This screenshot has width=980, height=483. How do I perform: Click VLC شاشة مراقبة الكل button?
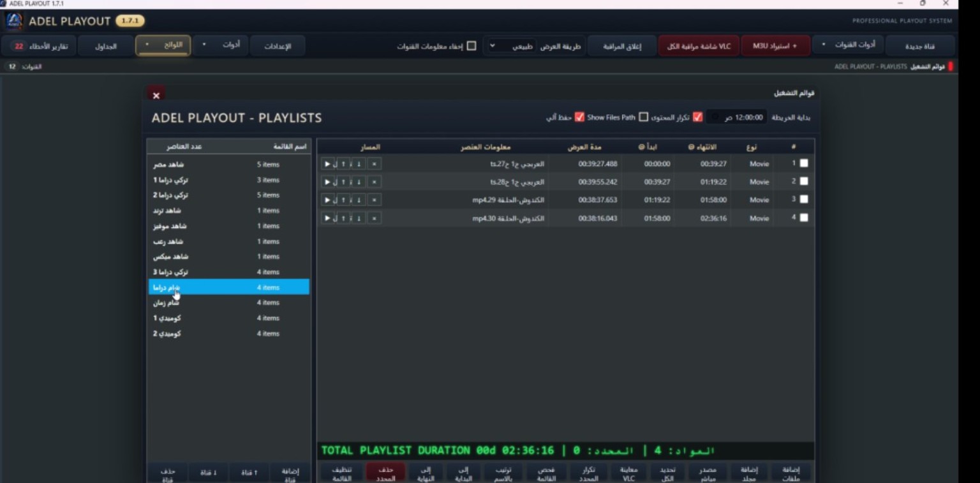699,46
